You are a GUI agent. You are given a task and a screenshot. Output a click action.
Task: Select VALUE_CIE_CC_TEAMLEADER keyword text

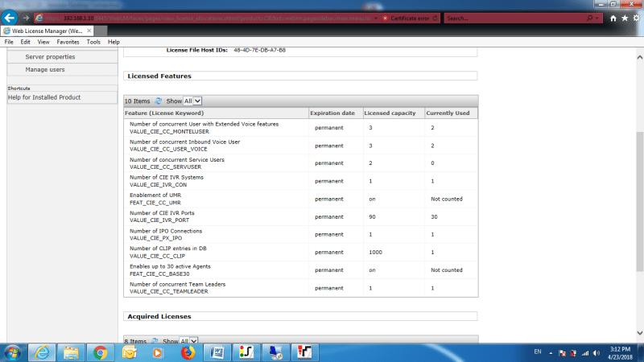[x=169, y=291]
